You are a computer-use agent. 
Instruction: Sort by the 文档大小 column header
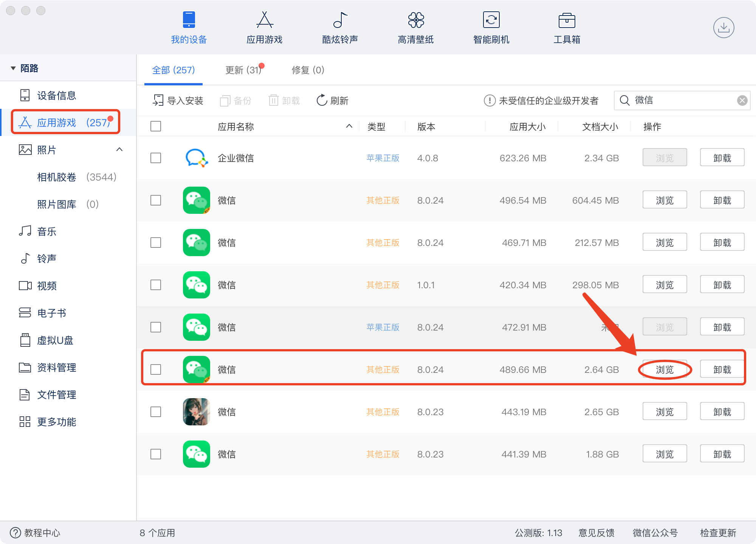pyautogui.click(x=600, y=127)
